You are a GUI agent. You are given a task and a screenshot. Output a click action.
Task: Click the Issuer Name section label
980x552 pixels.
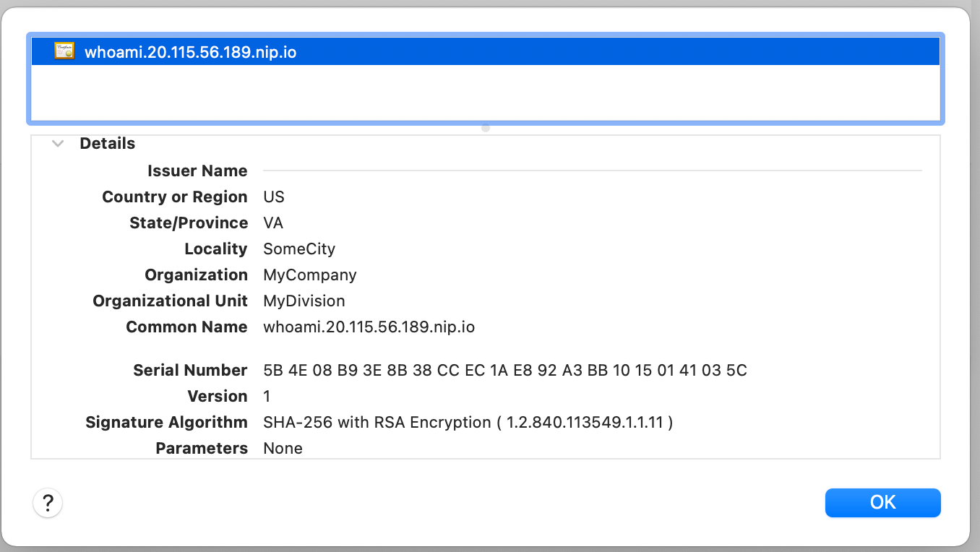[x=197, y=171]
